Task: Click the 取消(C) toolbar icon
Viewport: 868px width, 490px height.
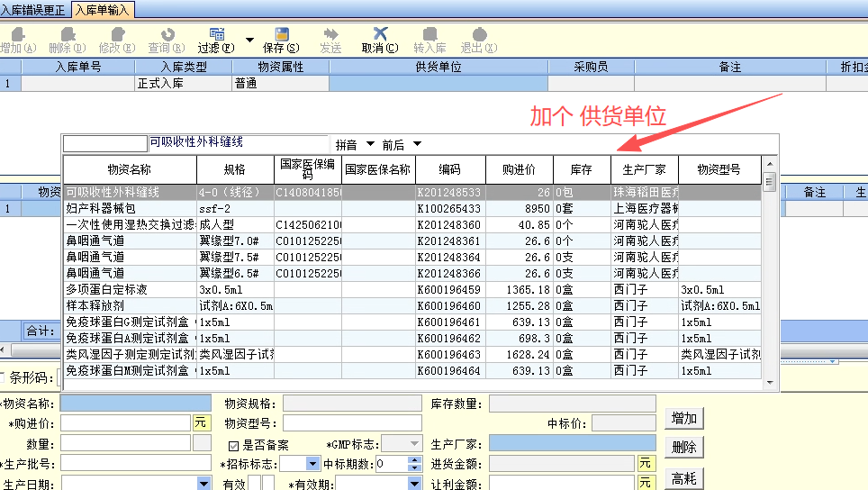Action: 380,41
